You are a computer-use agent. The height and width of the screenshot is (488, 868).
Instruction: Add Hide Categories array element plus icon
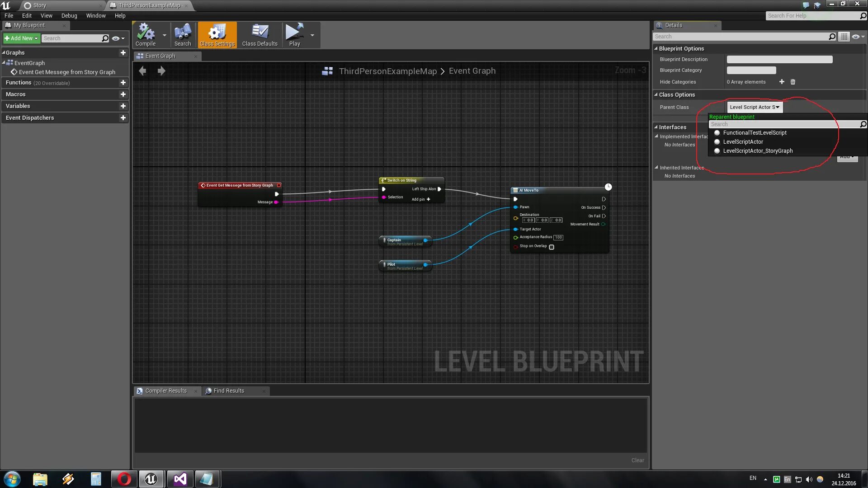click(x=782, y=82)
